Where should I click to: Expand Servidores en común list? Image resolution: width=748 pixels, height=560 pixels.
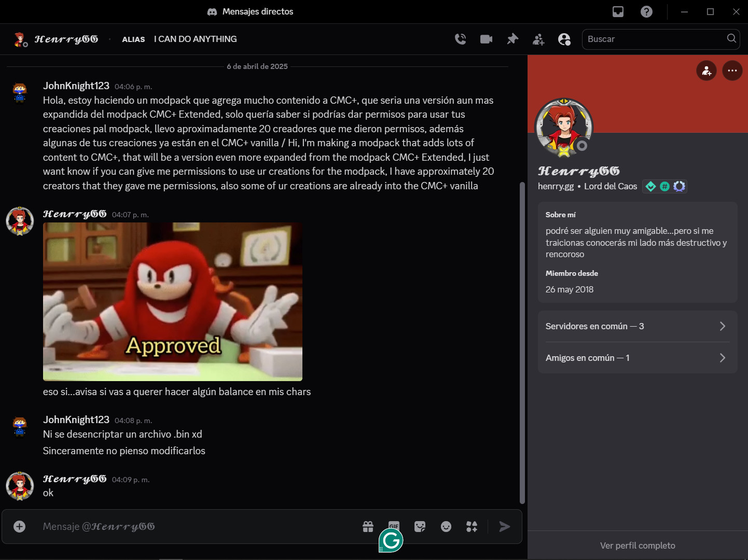point(637,326)
